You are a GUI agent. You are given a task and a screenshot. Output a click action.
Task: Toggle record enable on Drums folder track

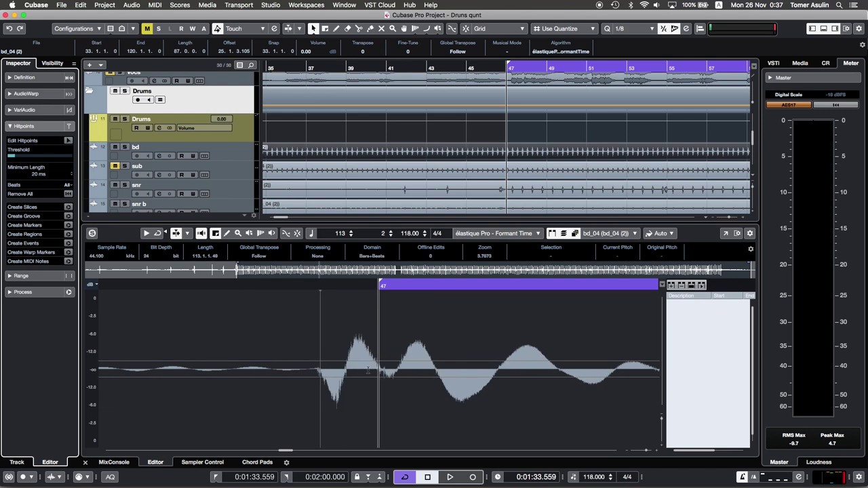click(x=138, y=100)
